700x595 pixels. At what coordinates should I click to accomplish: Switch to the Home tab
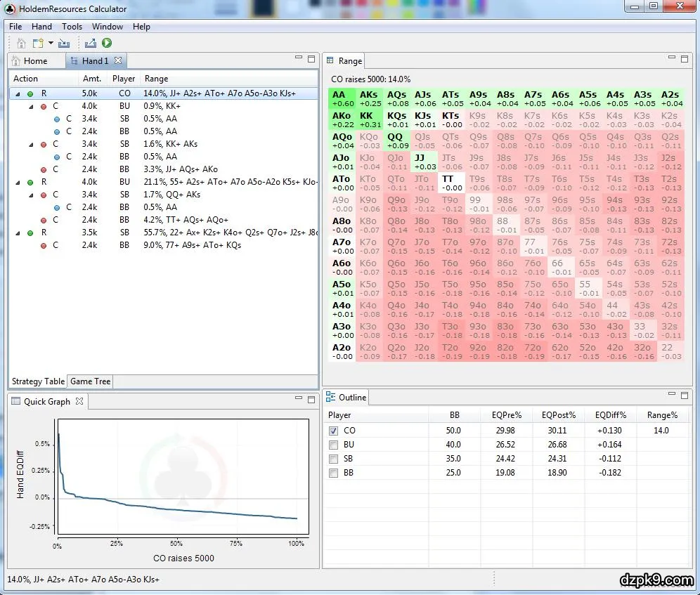(36, 61)
